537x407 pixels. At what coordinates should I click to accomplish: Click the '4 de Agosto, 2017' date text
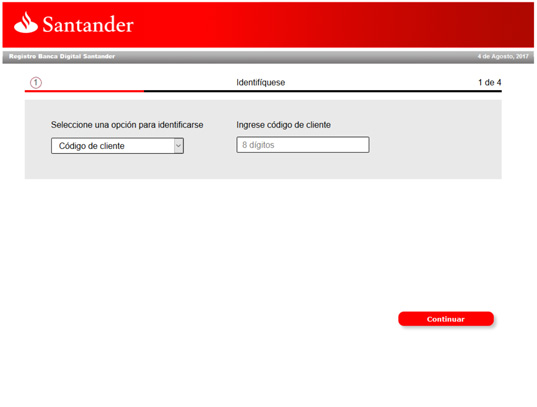[503, 56]
